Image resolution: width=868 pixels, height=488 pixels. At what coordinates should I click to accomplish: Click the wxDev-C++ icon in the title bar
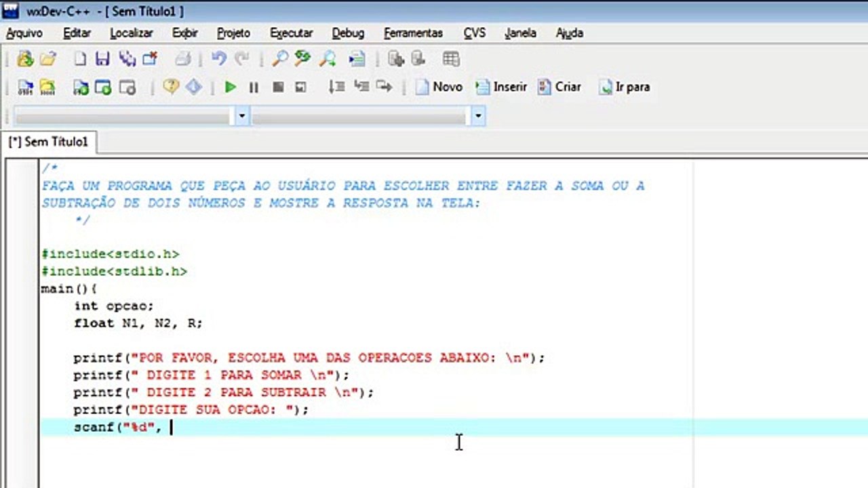point(10,12)
